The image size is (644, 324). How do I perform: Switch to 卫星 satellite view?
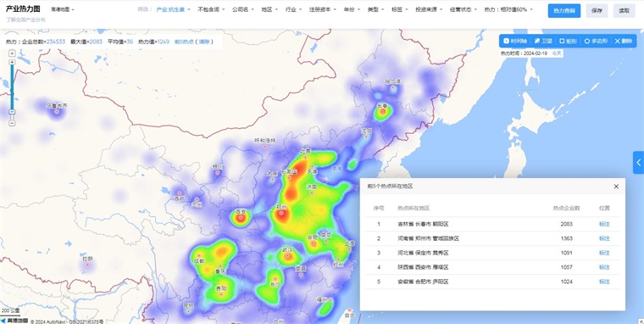click(x=543, y=41)
